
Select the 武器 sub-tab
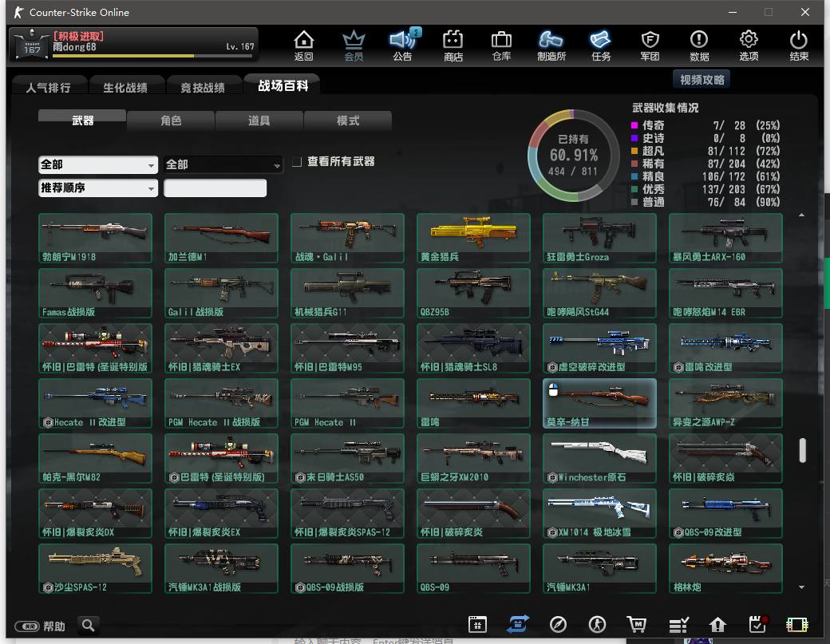tap(82, 120)
